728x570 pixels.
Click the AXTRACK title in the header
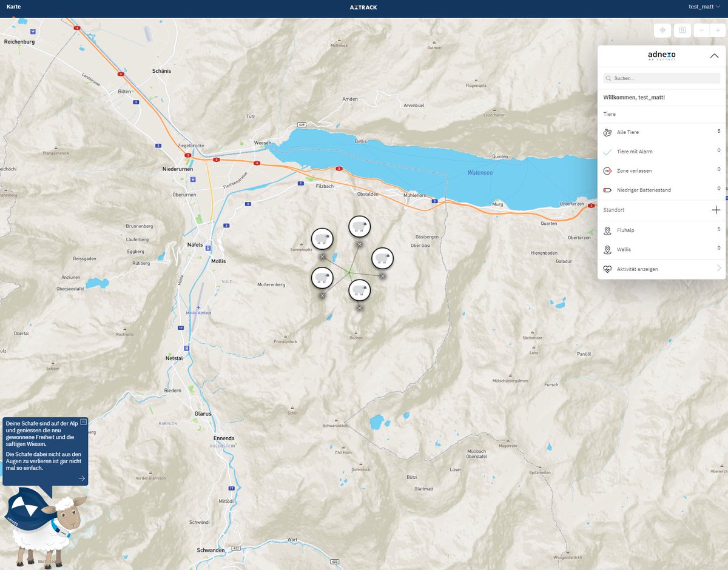364,7
